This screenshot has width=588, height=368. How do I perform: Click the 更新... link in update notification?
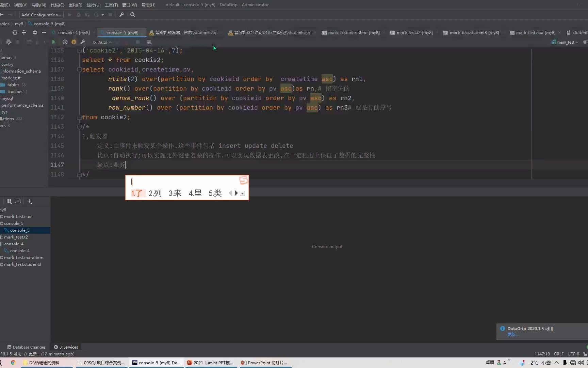pos(512,334)
